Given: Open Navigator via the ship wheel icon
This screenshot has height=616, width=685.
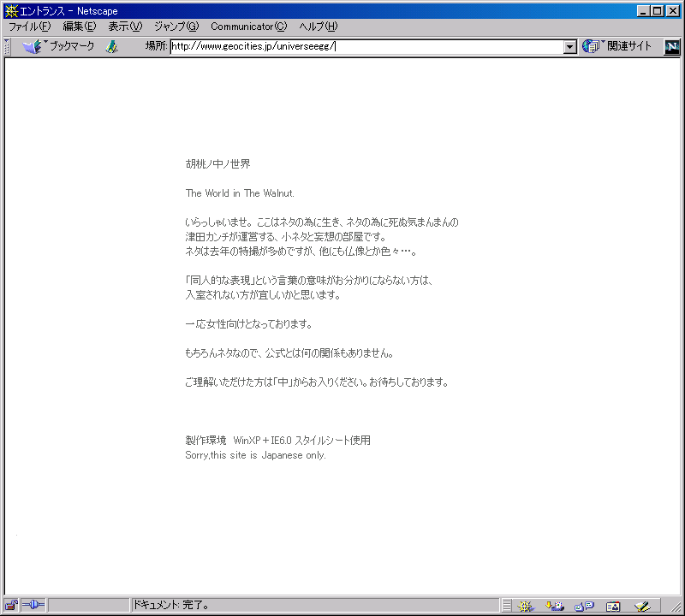Looking at the screenshot, I should [x=526, y=606].
